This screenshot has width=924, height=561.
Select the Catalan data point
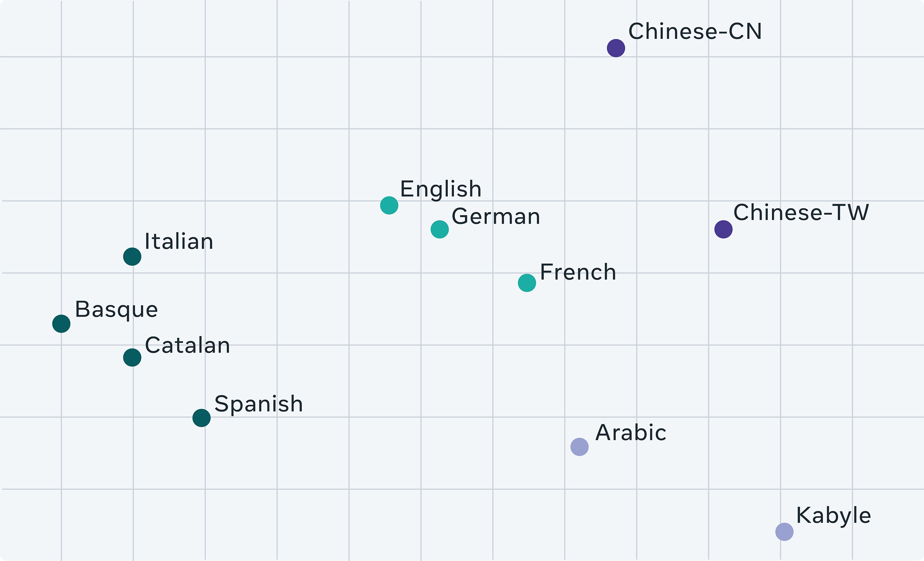pyautogui.click(x=132, y=357)
